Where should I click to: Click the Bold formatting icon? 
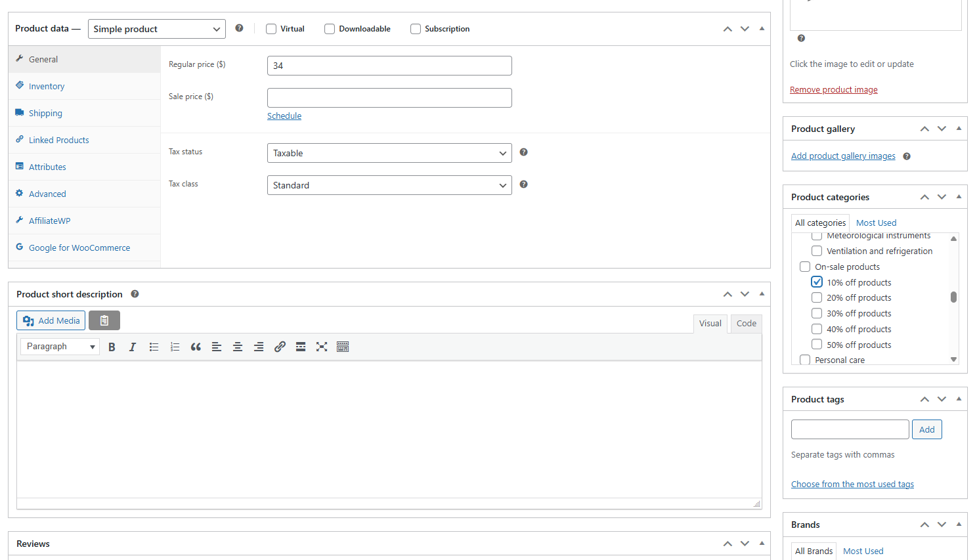(112, 347)
